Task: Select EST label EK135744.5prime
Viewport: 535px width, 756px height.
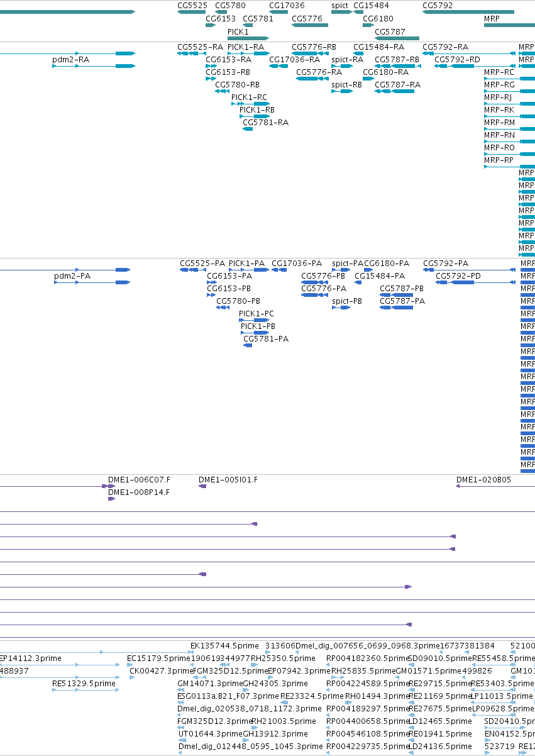Action: (x=224, y=646)
